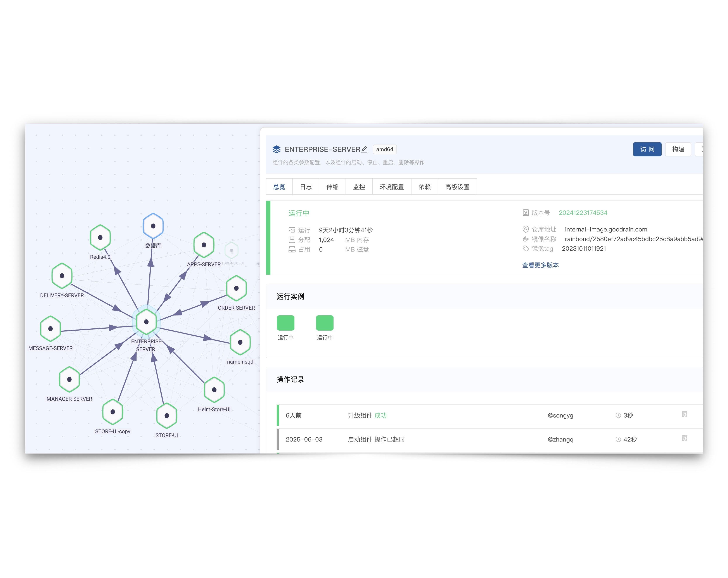Switch to the 日志 tab
The height and width of the screenshot is (578, 728).
(306, 187)
